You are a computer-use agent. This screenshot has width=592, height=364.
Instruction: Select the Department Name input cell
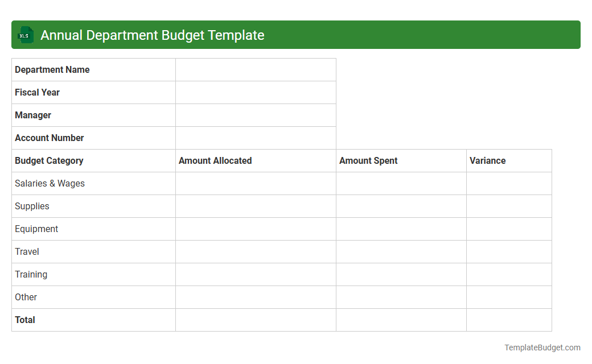[x=255, y=69]
